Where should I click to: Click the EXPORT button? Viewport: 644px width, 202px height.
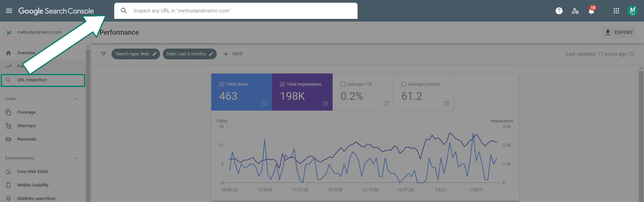pos(619,32)
